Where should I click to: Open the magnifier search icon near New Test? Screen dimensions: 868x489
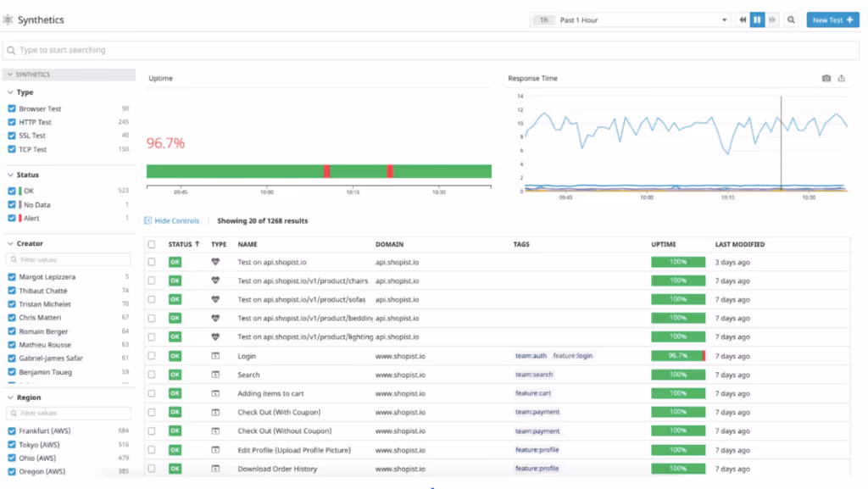pos(790,19)
